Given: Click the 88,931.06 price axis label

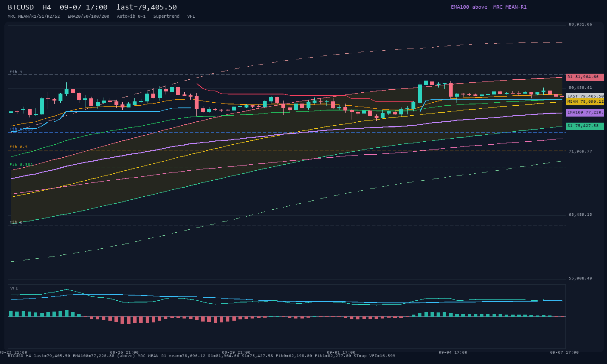Looking at the screenshot, I should point(580,25).
